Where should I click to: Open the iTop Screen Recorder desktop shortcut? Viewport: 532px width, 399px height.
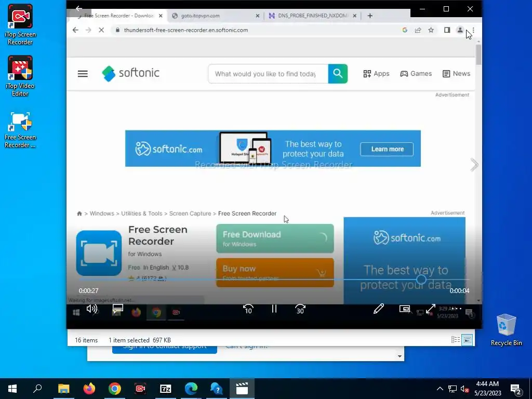click(20, 25)
